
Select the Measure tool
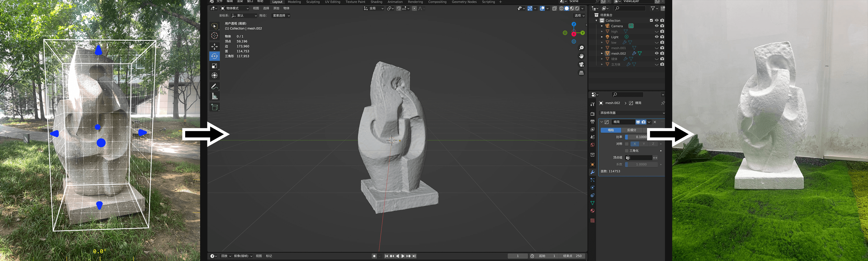point(214,97)
